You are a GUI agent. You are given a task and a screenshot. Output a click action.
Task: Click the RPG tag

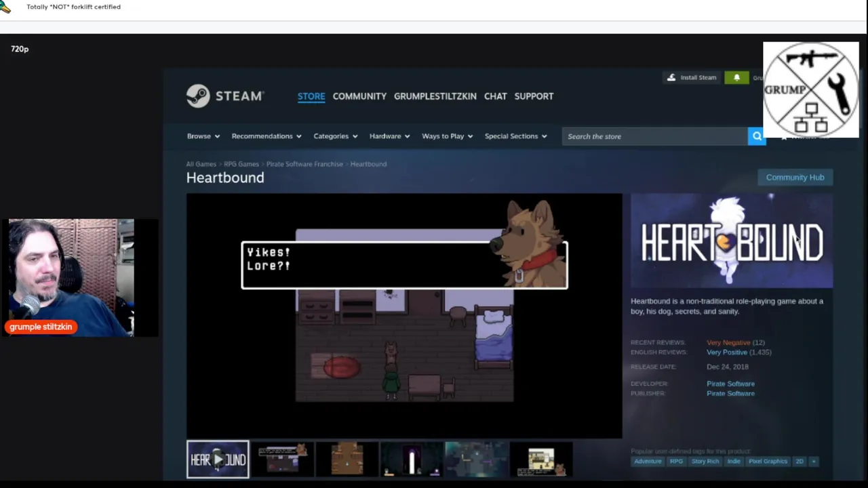click(x=676, y=462)
